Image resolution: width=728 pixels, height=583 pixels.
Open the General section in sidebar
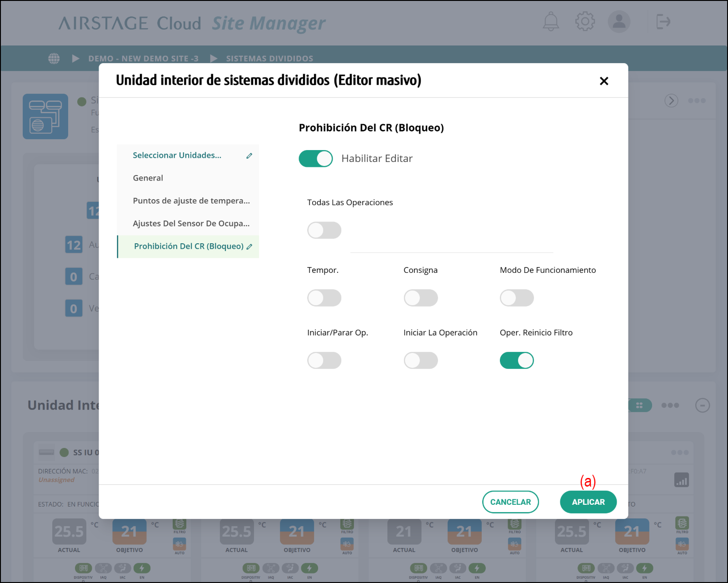click(x=148, y=178)
